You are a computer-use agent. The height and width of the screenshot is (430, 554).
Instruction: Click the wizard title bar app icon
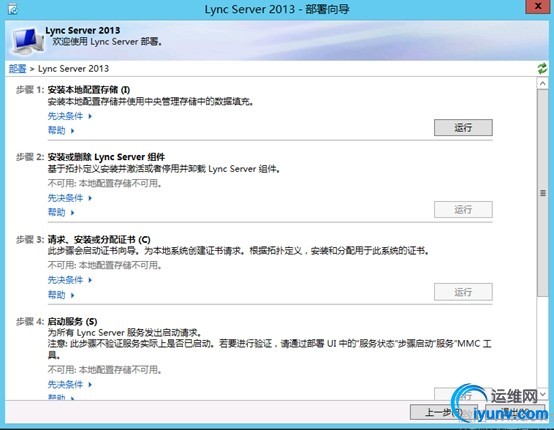[13, 9]
